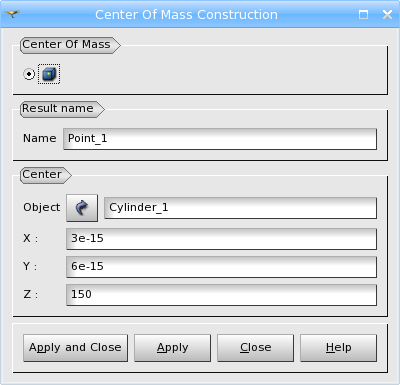Click the application icon in title bar
The width and height of the screenshot is (400, 385).
click(x=12, y=14)
